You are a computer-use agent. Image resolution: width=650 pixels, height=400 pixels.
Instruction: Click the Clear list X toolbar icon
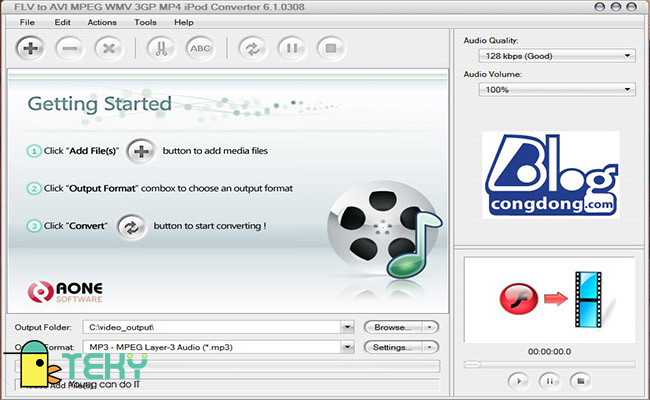pyautogui.click(x=110, y=47)
